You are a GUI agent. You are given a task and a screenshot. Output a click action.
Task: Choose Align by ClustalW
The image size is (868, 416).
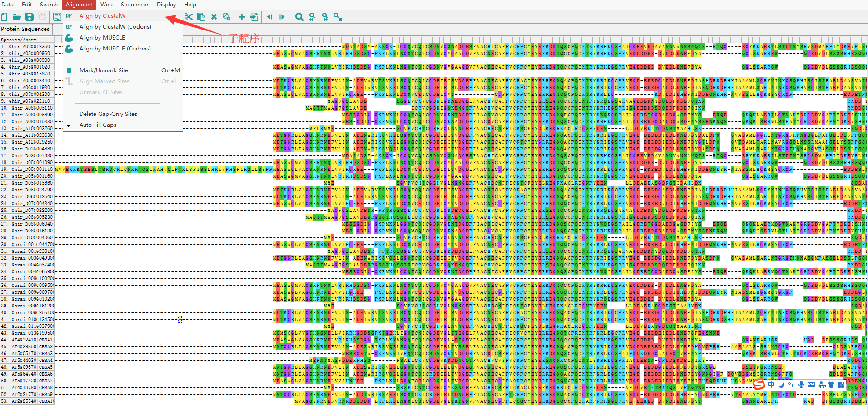pos(102,16)
